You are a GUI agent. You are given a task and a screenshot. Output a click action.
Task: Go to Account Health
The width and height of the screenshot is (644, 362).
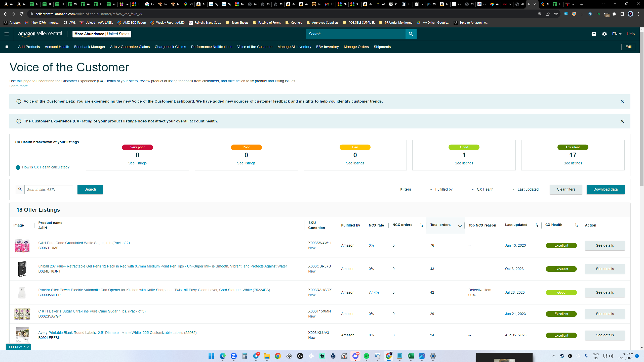pyautogui.click(x=57, y=47)
